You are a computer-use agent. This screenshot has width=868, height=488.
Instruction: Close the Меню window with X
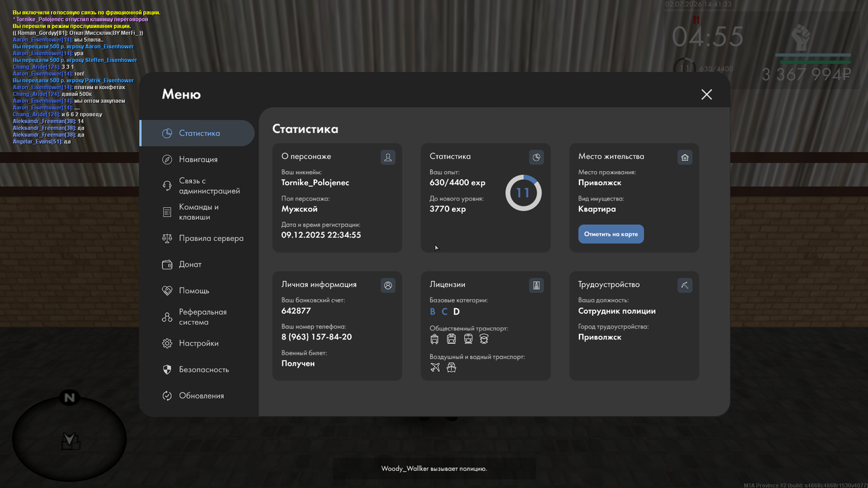pyautogui.click(x=706, y=94)
